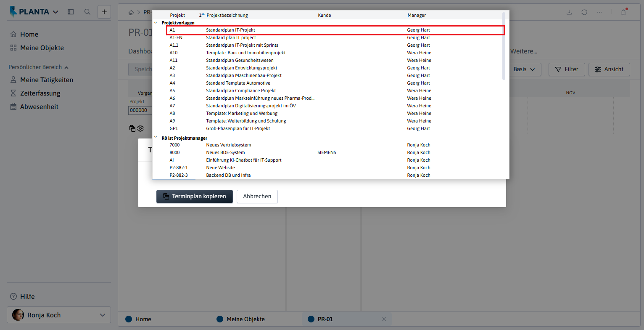Click Terminplan kopieren button
Viewport: 644px width, 330px height.
194,197
